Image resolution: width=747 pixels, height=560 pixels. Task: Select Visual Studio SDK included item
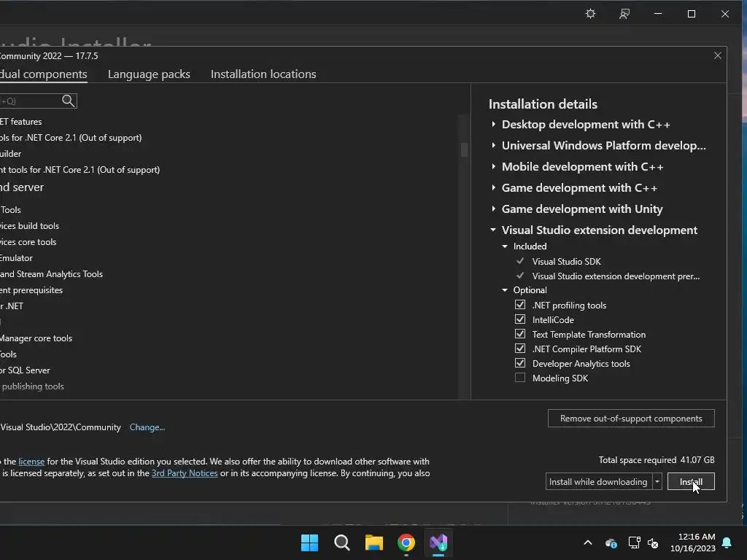pyautogui.click(x=566, y=262)
